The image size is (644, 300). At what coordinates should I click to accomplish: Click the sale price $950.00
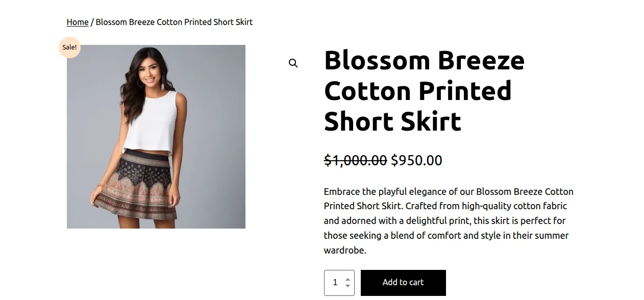click(416, 160)
